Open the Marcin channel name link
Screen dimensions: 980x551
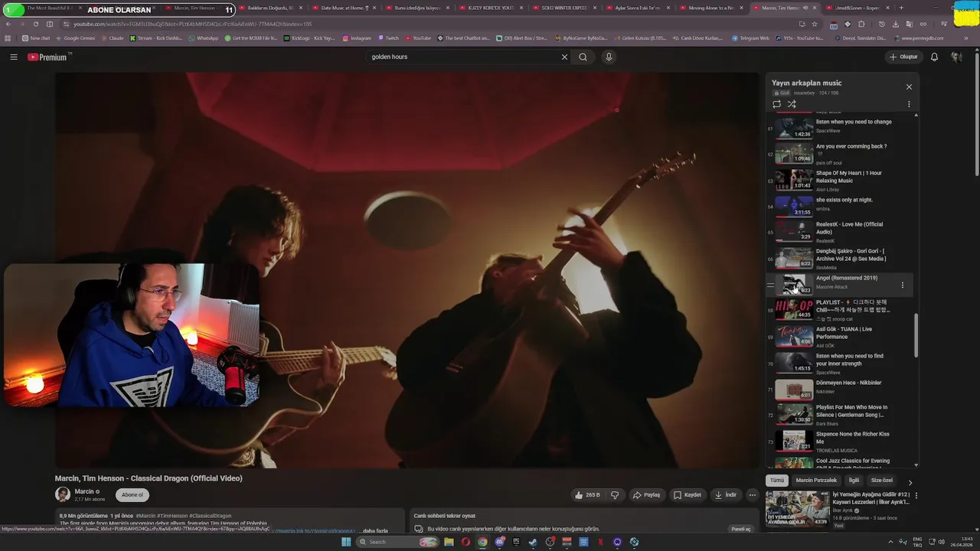[84, 491]
